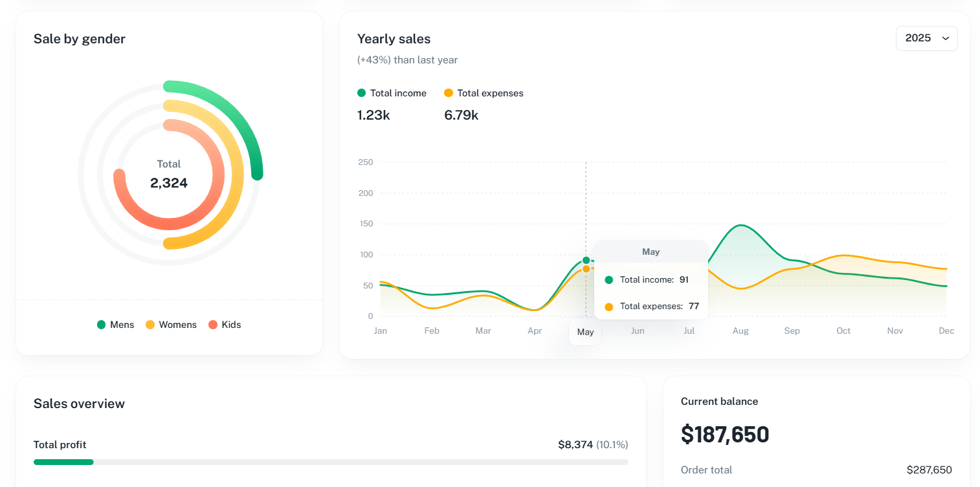
Task: Select the Oct month label on the x-axis
Action: [843, 331]
